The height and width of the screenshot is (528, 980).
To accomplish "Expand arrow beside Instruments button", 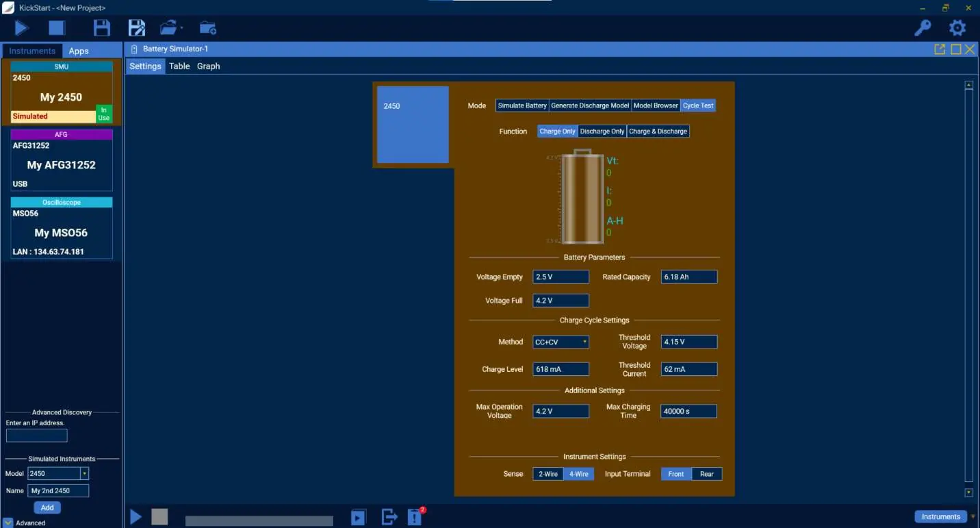I will click(x=973, y=517).
